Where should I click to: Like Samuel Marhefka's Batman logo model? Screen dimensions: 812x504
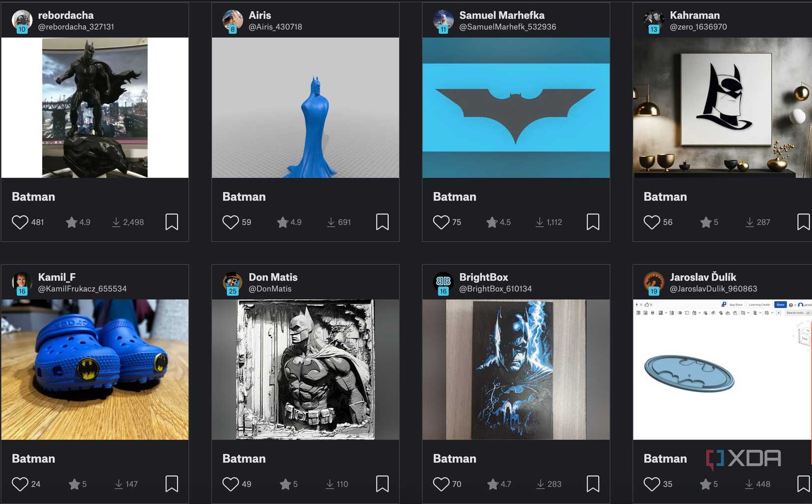point(441,222)
